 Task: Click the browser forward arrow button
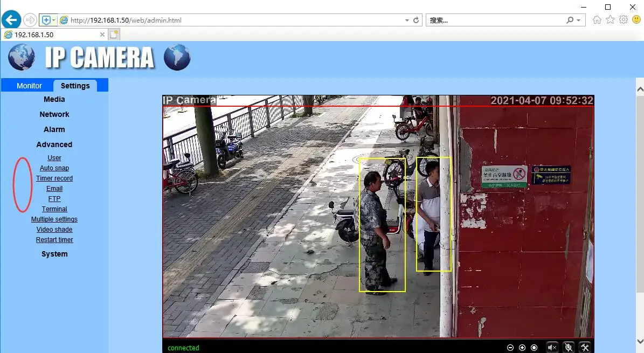(x=30, y=20)
